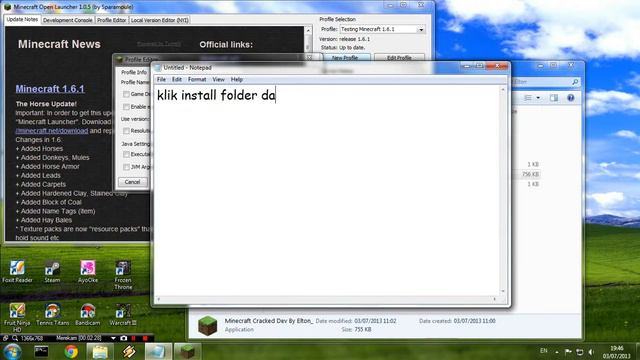This screenshot has width=640, height=360.
Task: Toggle Game Directory checkbox in Profile Editor
Action: tap(126, 94)
